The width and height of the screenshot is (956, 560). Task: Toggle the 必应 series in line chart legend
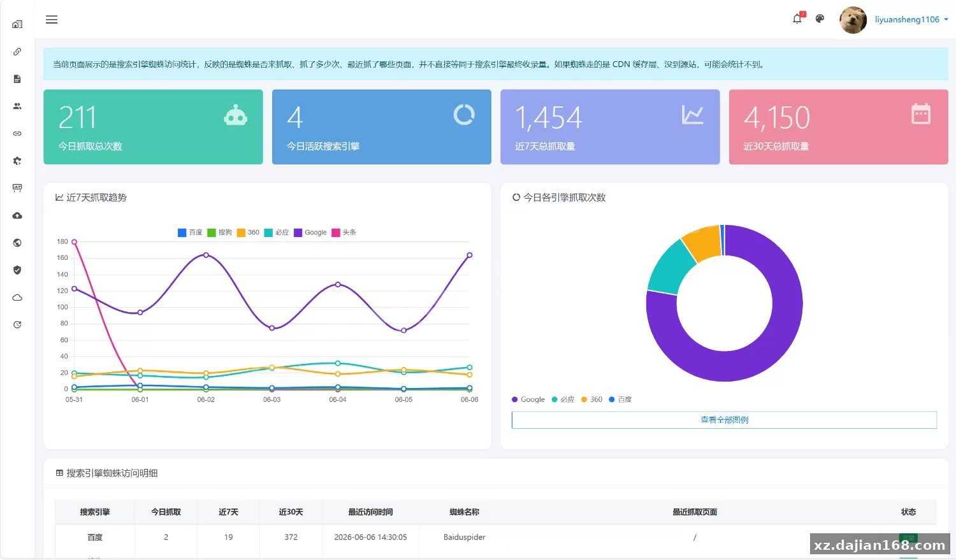[277, 233]
